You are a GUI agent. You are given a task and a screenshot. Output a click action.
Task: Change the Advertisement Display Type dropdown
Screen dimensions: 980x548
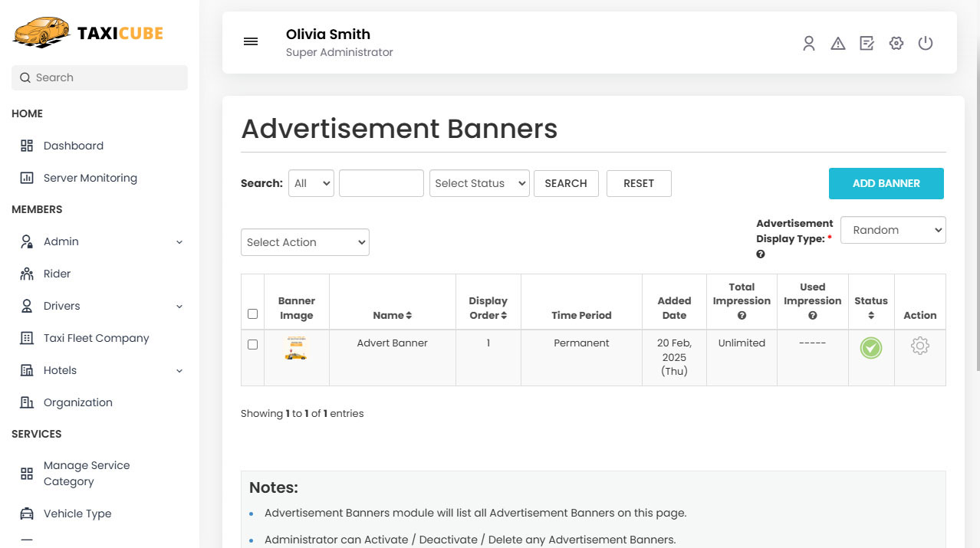(x=893, y=230)
